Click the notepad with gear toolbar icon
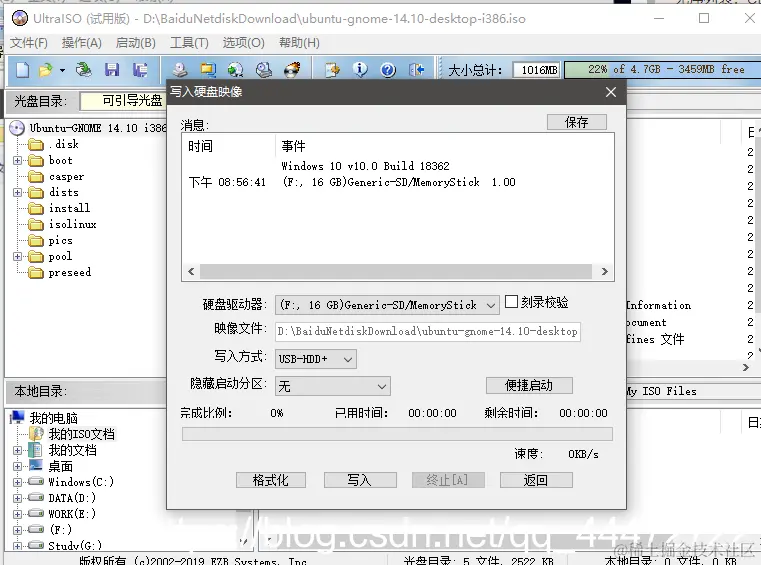761x565 pixels. point(333,70)
